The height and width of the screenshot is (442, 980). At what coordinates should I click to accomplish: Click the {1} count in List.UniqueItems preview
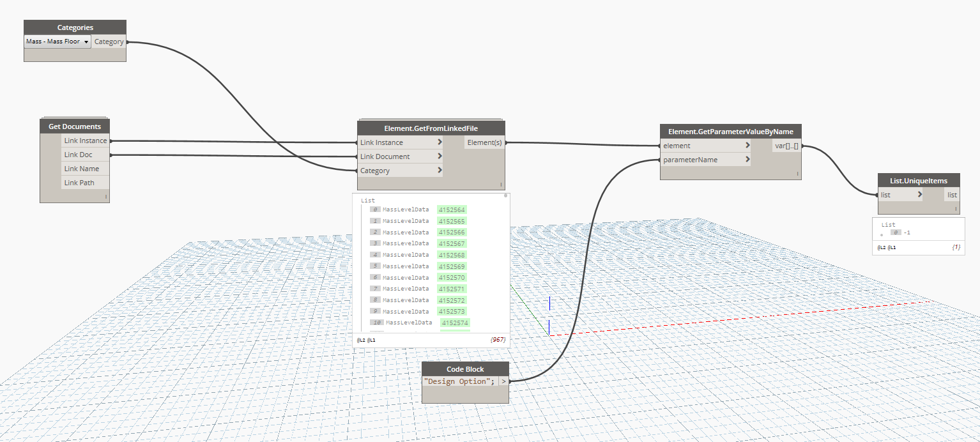tap(955, 247)
